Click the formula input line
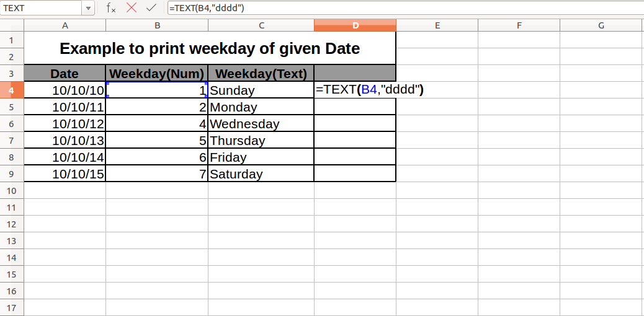 [405, 8]
